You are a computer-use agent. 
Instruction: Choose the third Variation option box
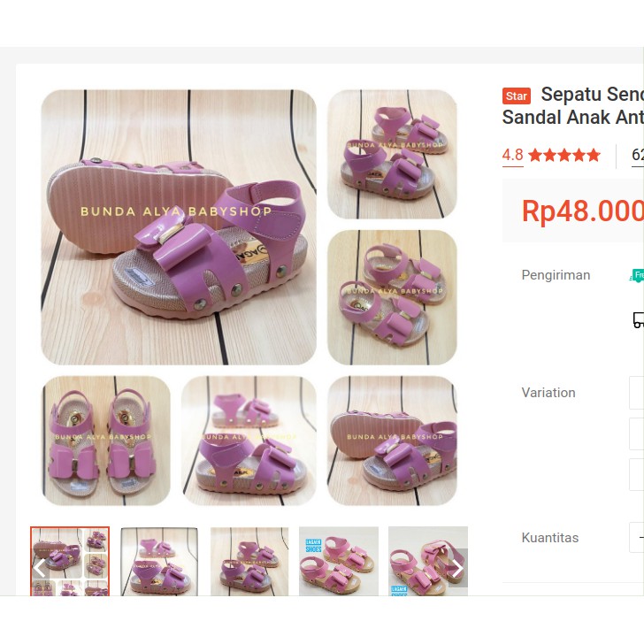637,474
